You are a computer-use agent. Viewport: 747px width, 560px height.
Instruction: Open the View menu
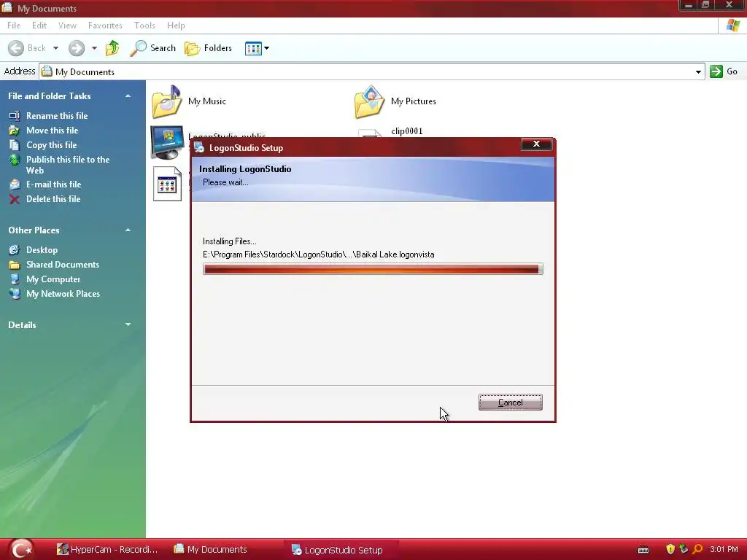tap(67, 26)
